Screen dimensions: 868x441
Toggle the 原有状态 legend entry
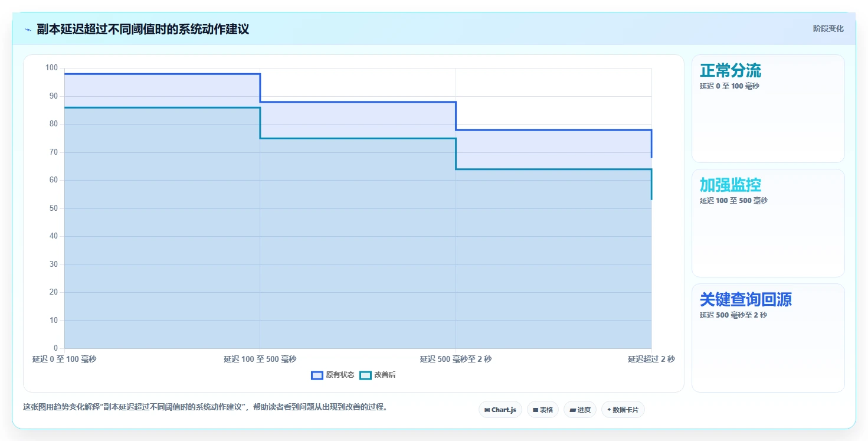[x=333, y=375]
